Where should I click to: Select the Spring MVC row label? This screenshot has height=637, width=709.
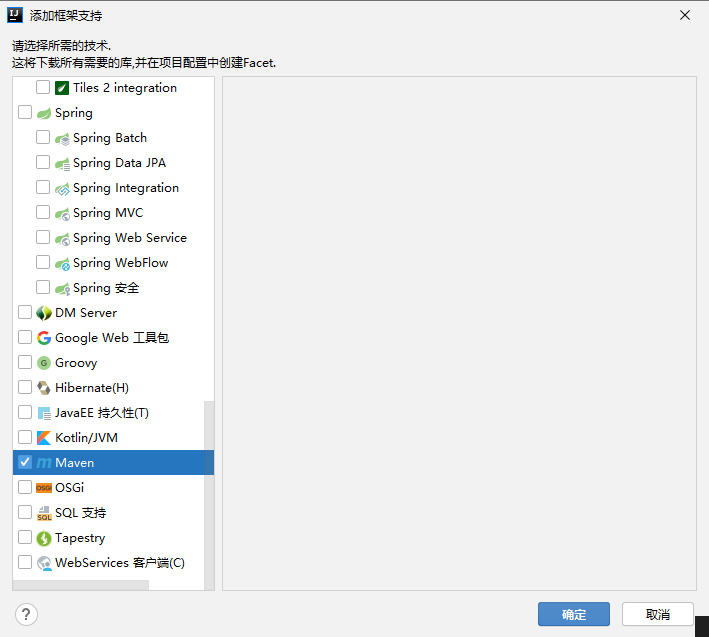[108, 213]
